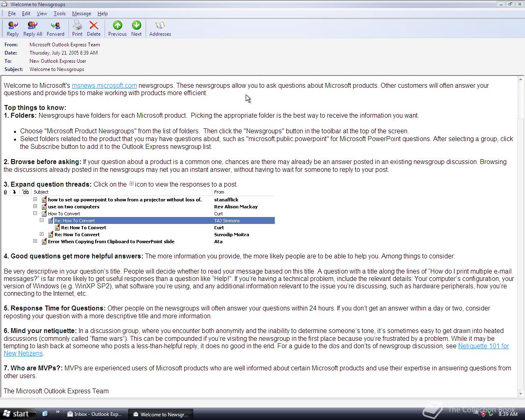Click the Reply toolbar icon

(13, 29)
